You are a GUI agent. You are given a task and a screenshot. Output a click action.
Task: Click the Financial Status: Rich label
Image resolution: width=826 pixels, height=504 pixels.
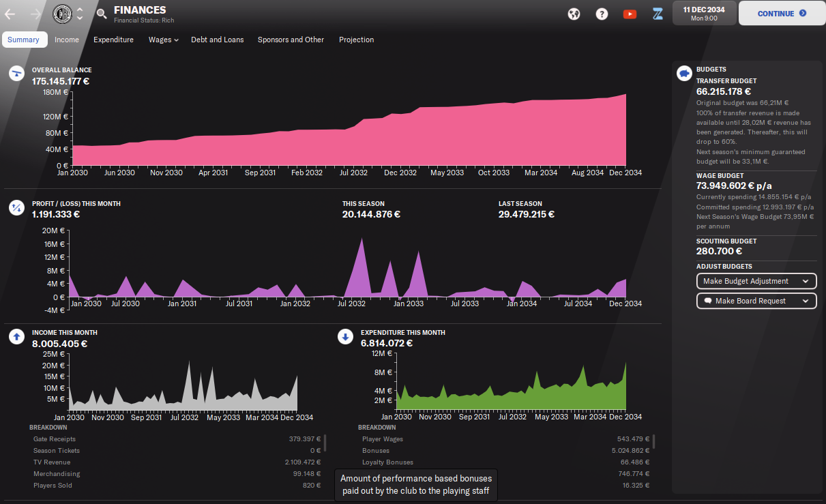[x=144, y=20]
